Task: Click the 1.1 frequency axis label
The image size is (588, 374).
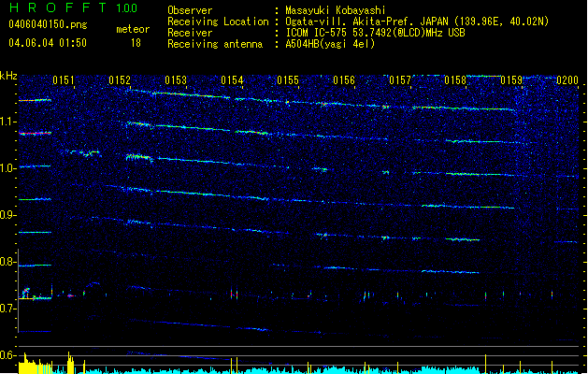Action: [x=7, y=122]
